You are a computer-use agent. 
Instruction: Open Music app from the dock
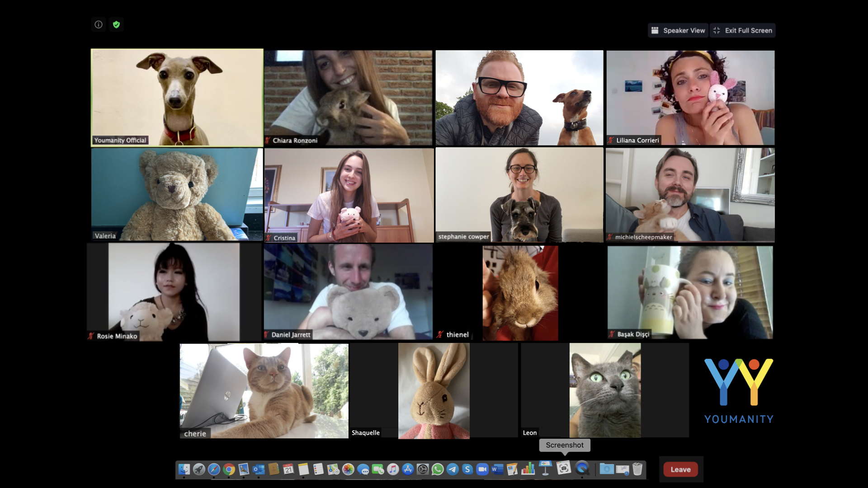point(393,469)
